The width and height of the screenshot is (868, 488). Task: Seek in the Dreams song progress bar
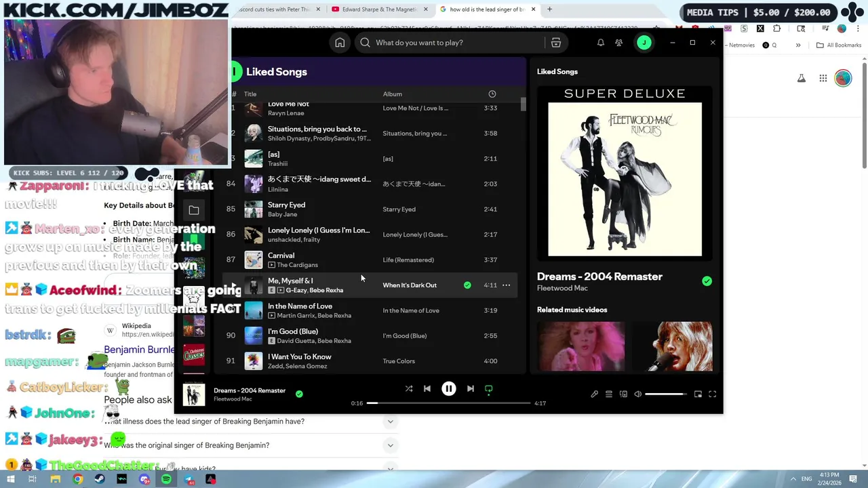pos(448,403)
